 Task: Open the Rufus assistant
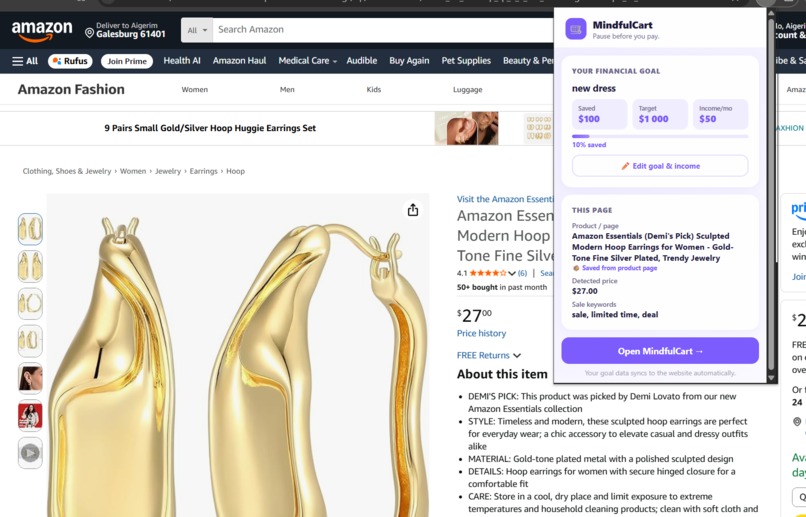point(70,61)
